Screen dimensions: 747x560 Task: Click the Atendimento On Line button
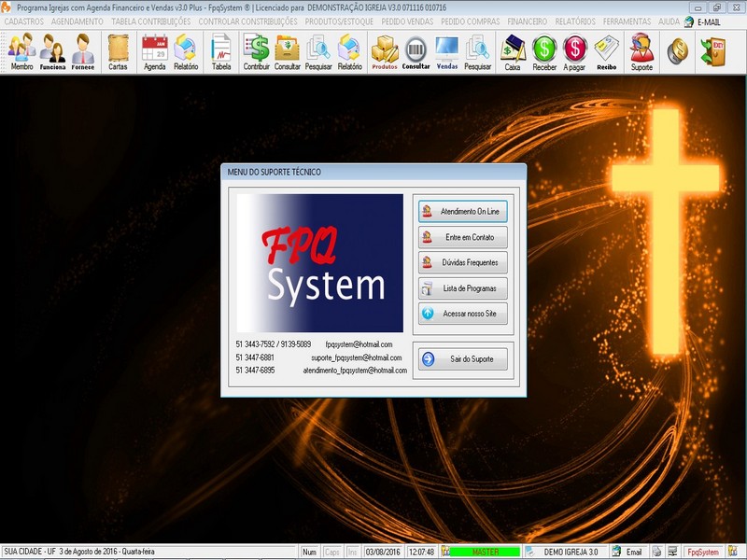462,212
